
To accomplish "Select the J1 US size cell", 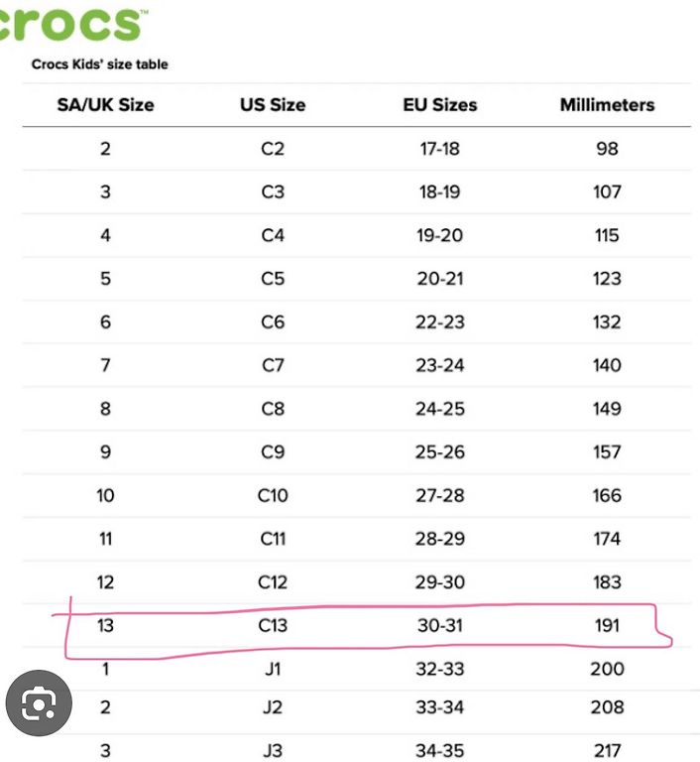I will [x=273, y=669].
